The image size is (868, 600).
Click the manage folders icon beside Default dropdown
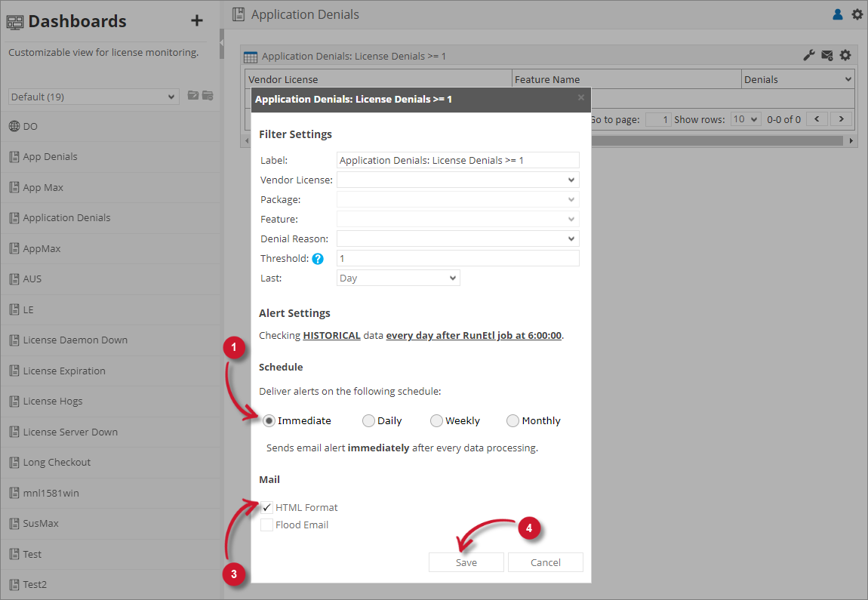click(x=208, y=96)
